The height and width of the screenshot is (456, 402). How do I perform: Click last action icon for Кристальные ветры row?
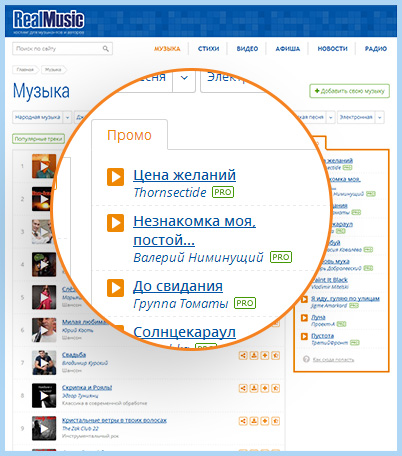(x=275, y=421)
